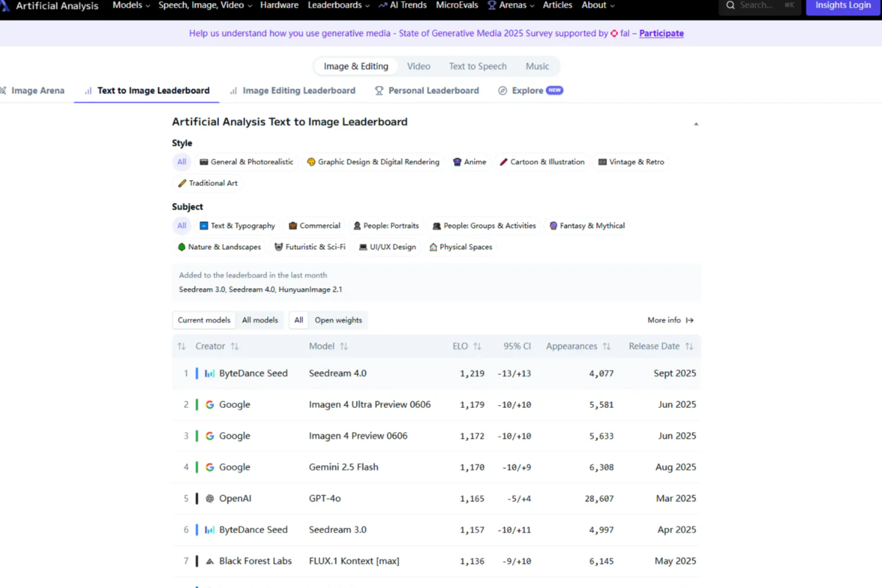Select the FLUX.1 Kontext [max] model name
The width and height of the screenshot is (882, 588).
point(354,561)
